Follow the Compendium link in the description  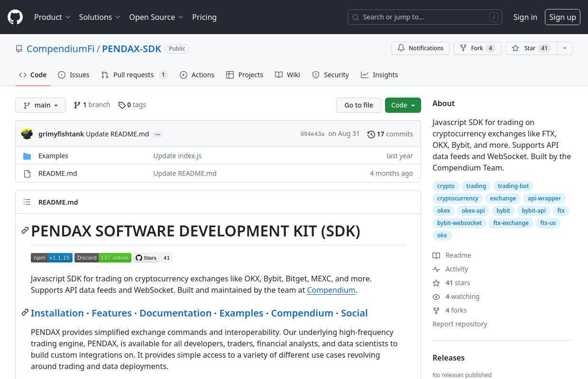(331, 290)
